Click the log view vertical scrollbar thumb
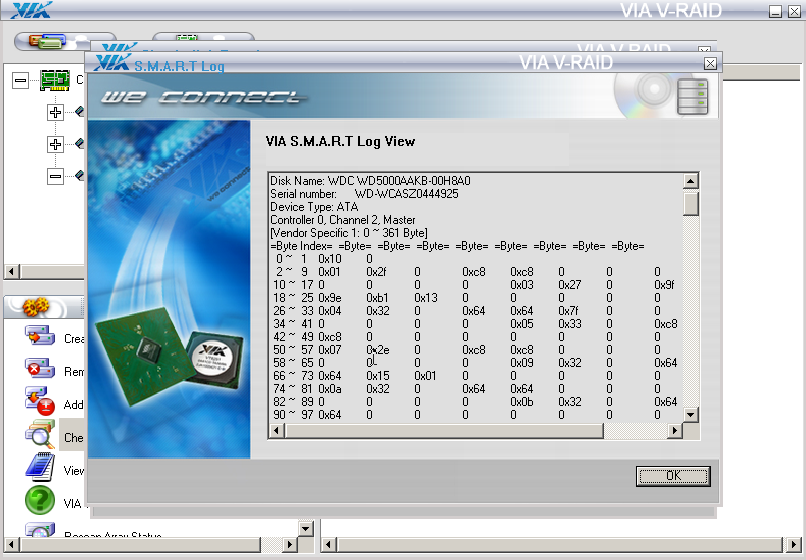 (690, 203)
